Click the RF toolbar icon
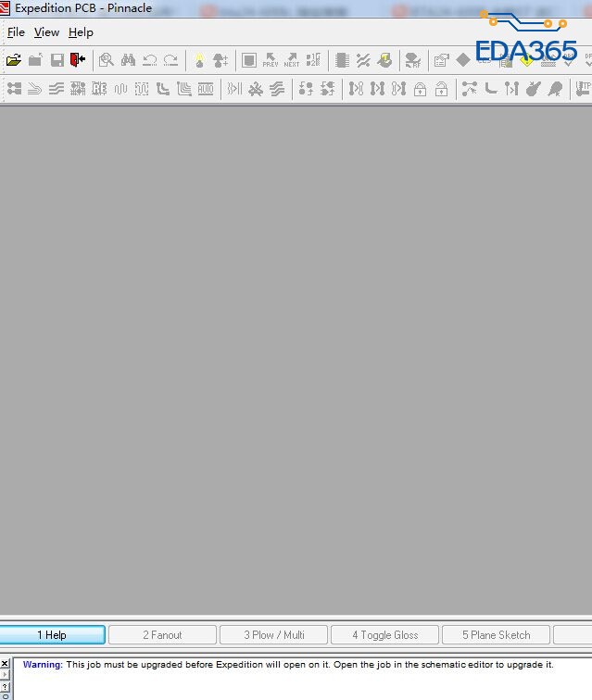592x700 pixels. click(x=412, y=60)
